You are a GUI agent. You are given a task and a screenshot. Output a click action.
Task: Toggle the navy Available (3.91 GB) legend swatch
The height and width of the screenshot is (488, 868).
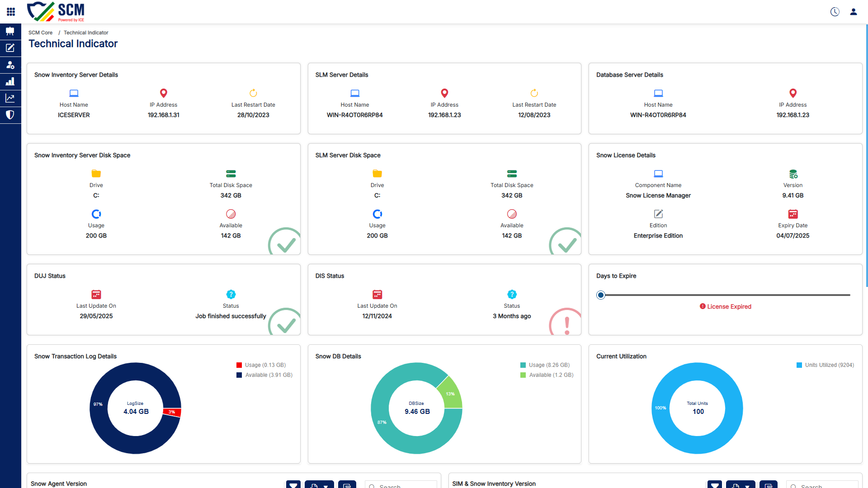coord(239,375)
